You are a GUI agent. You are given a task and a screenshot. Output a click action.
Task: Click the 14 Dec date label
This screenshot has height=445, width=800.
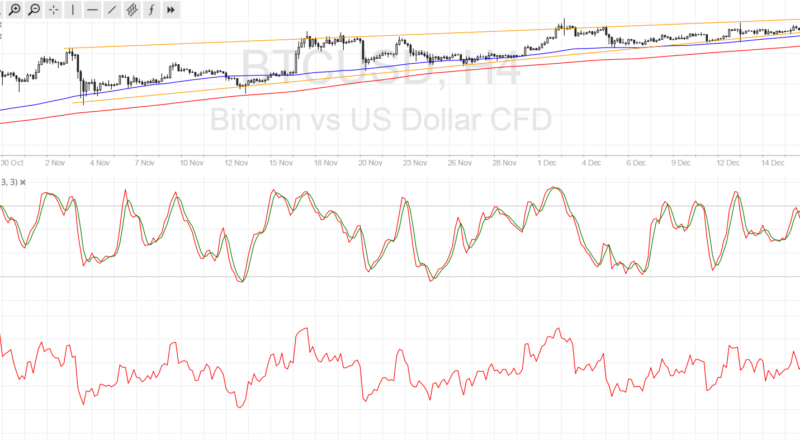[x=773, y=163]
